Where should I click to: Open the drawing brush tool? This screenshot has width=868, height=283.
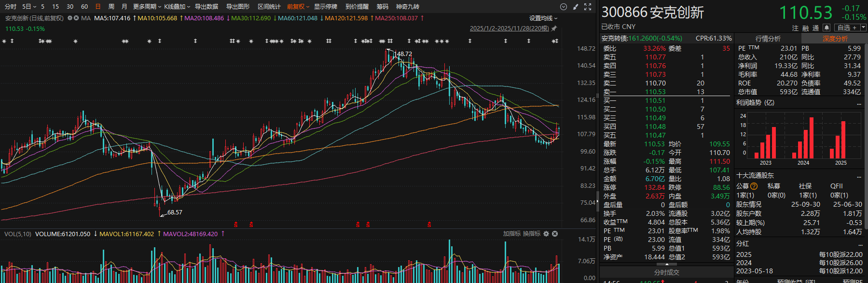tap(575, 7)
